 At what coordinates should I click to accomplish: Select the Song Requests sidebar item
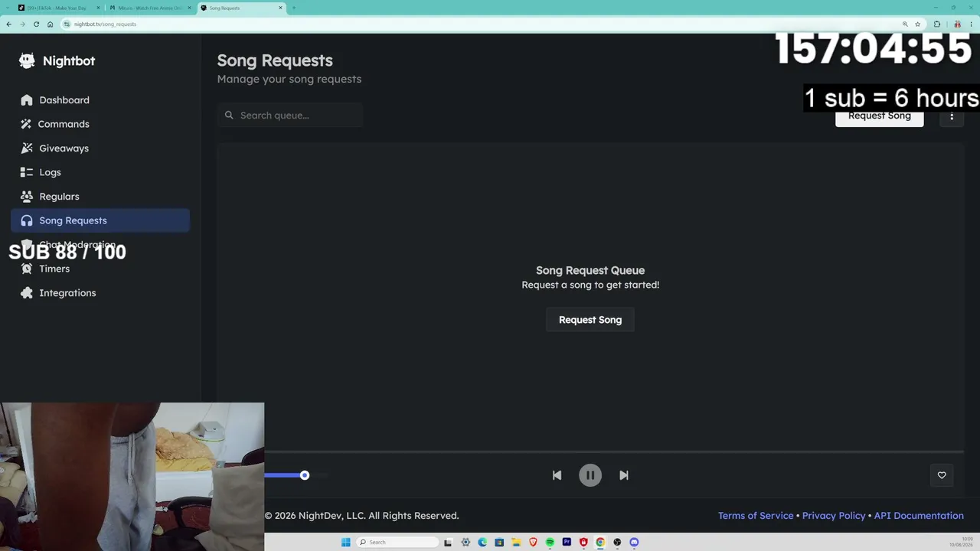[x=100, y=220]
